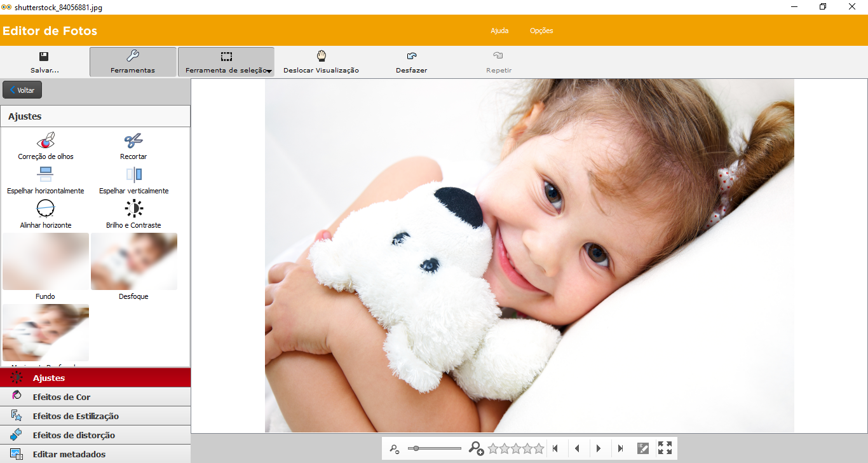Click Espelhar horizontalmente icon
The width and height of the screenshot is (868, 463).
[46, 175]
